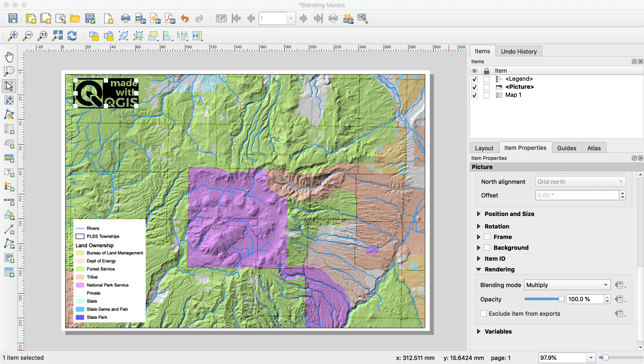Switch to the Undo History tab

(519, 51)
